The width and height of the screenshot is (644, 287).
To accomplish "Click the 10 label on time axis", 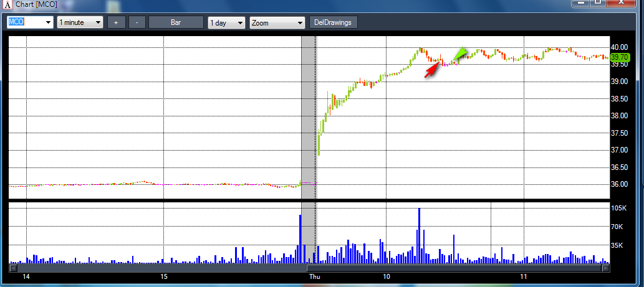I will pos(386,277).
